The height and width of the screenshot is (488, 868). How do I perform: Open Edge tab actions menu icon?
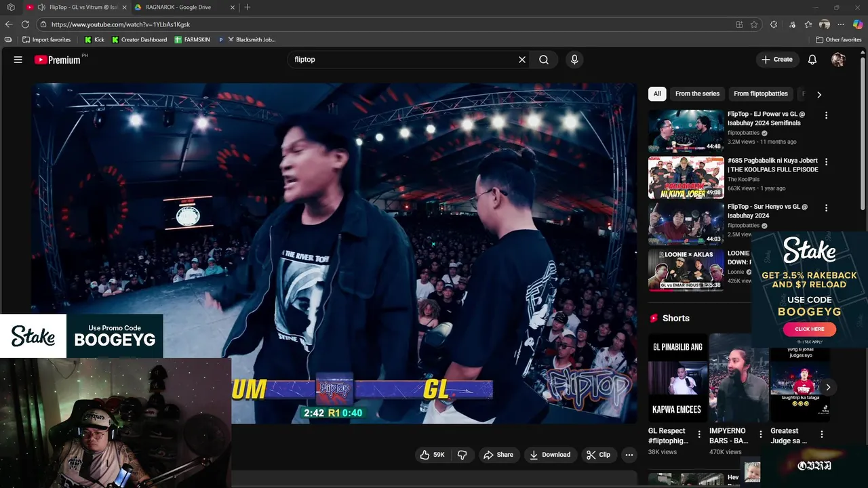pos(11,7)
